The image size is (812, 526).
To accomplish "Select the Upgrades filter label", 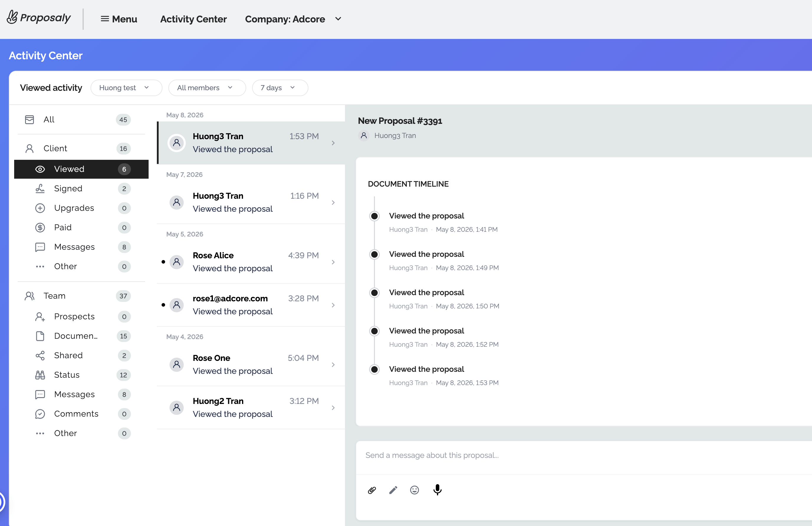I will [x=74, y=208].
